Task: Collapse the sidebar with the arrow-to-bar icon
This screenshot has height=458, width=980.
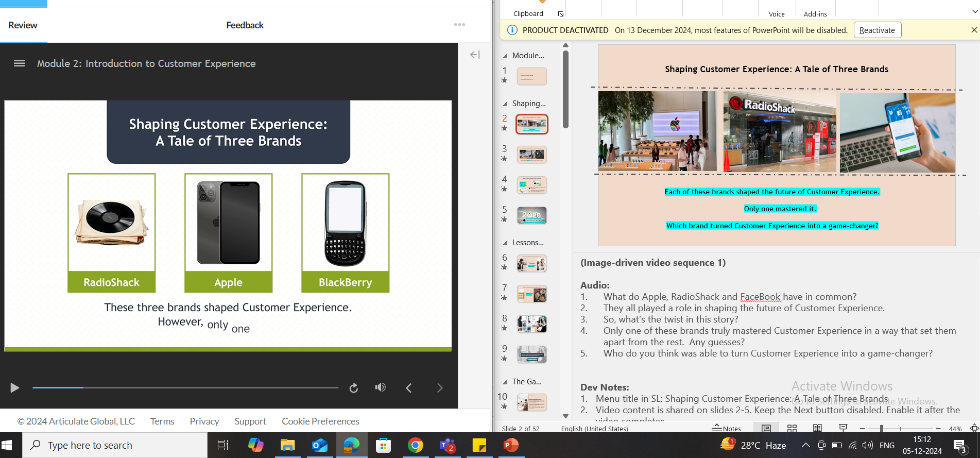Action: (x=475, y=55)
